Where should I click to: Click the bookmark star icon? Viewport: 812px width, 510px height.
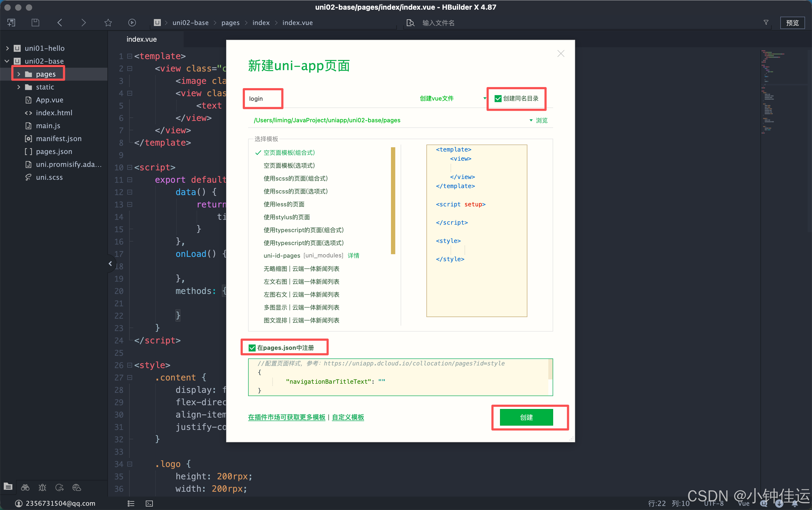click(x=108, y=23)
